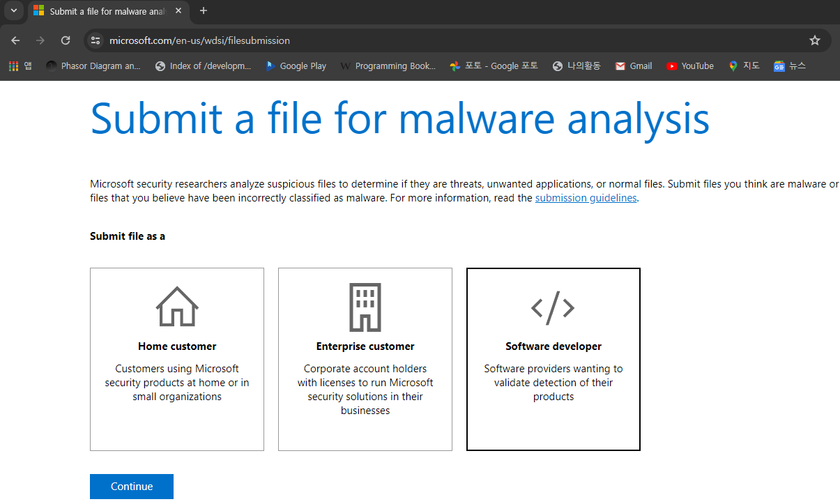840x504 pixels.
Task: Click the browser forward arrow
Action: pos(40,40)
